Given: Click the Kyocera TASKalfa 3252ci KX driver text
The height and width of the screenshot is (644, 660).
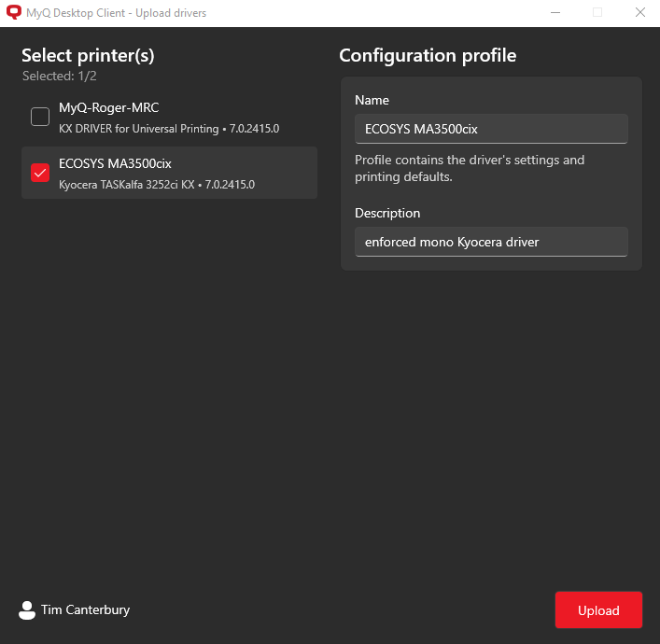Looking at the screenshot, I should (156, 185).
